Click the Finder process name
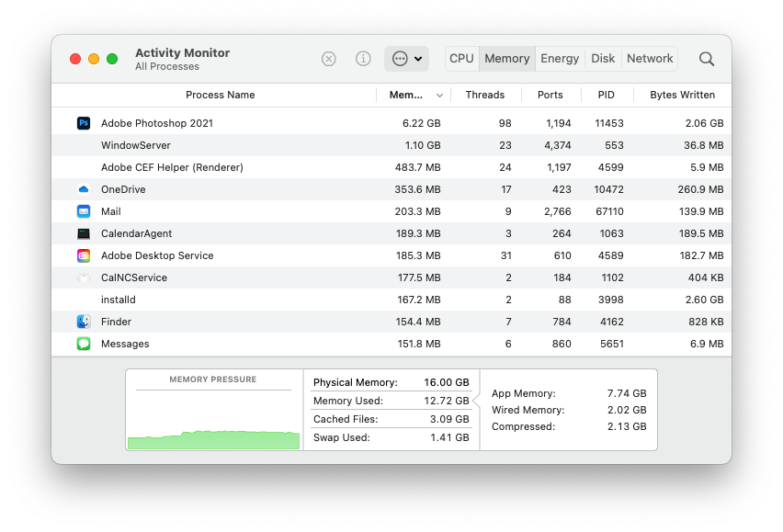783x532 pixels. [x=116, y=322]
